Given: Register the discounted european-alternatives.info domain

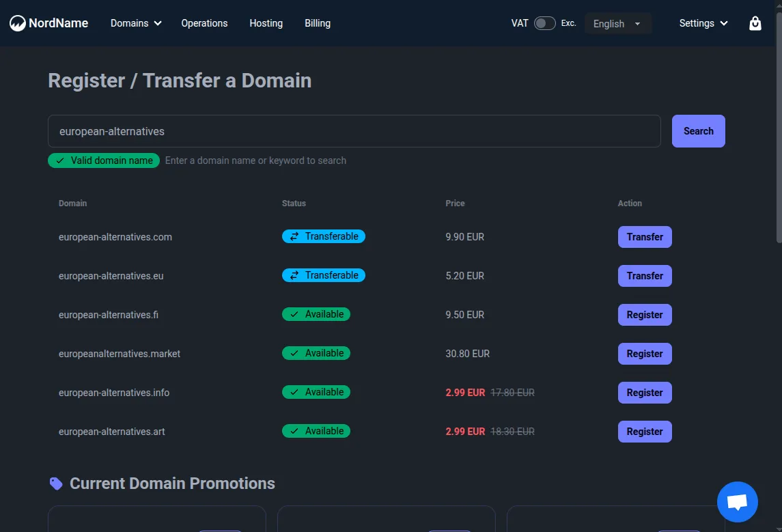Looking at the screenshot, I should pyautogui.click(x=644, y=392).
